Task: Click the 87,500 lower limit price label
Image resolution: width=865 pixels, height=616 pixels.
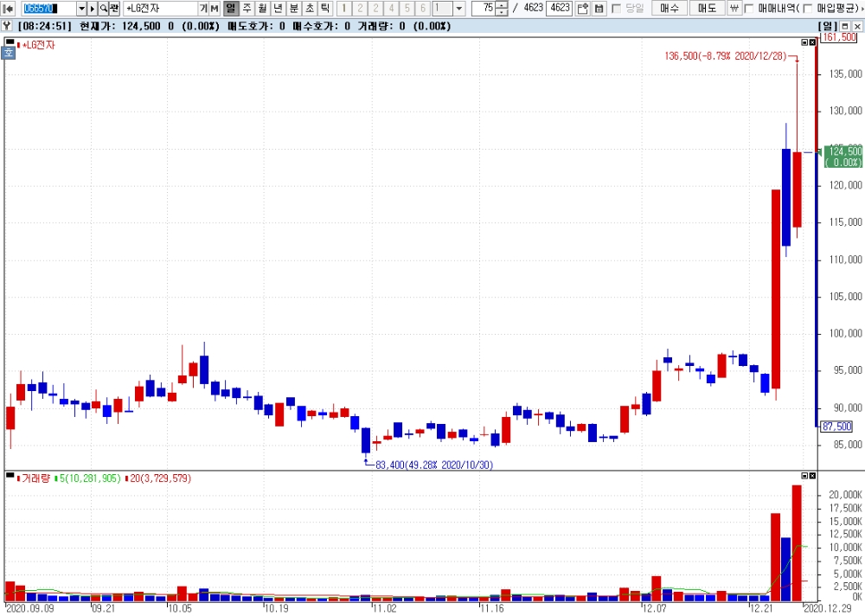Action: 836,427
